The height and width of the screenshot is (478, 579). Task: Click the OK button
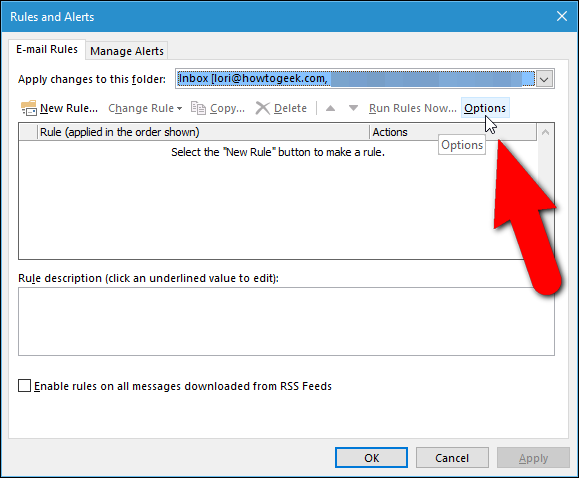[371, 458]
